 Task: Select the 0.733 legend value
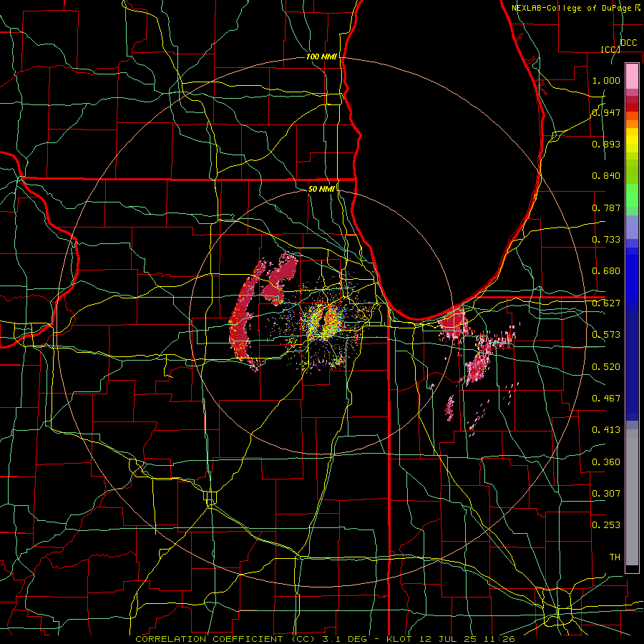[606, 240]
